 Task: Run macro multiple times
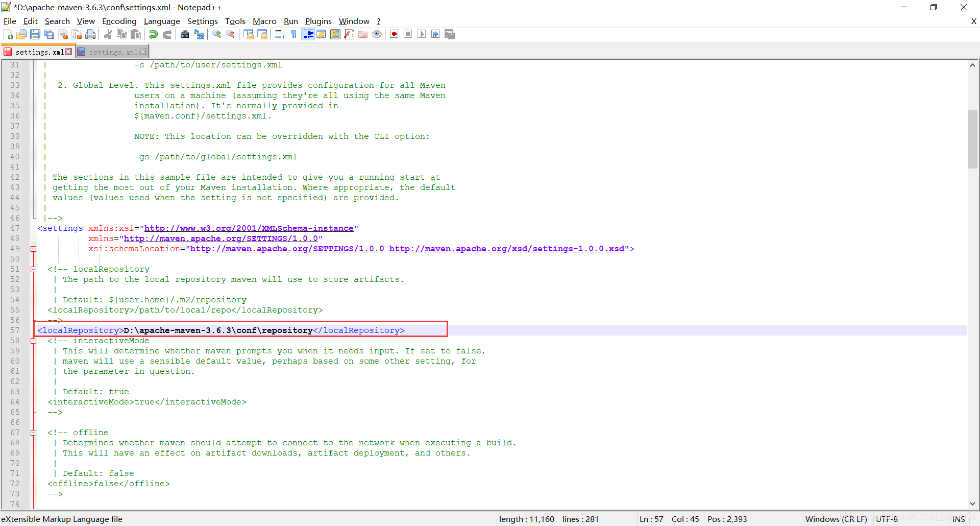coord(435,34)
